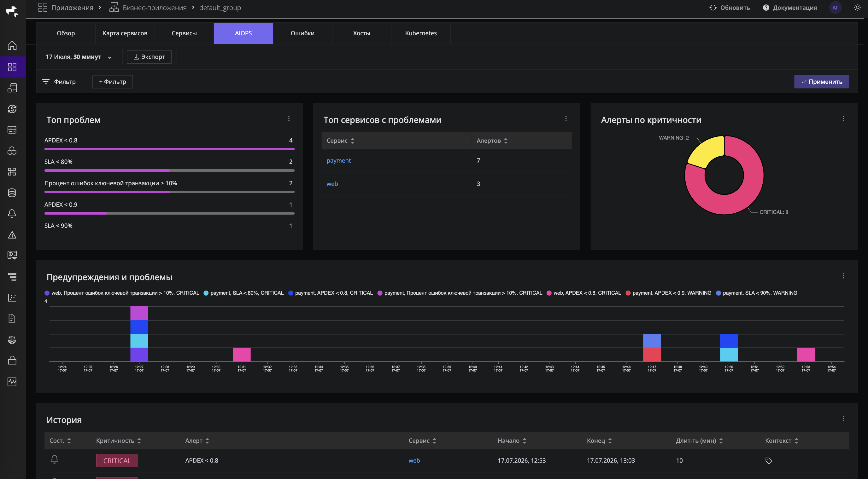Open the support chat card icon in sidebar
Viewport: 868px width, 479px height.
12,256
